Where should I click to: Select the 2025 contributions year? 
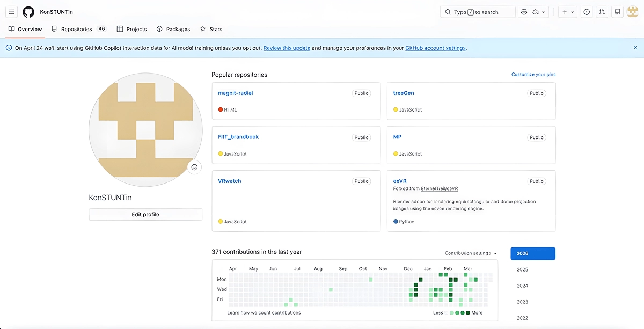pos(522,269)
